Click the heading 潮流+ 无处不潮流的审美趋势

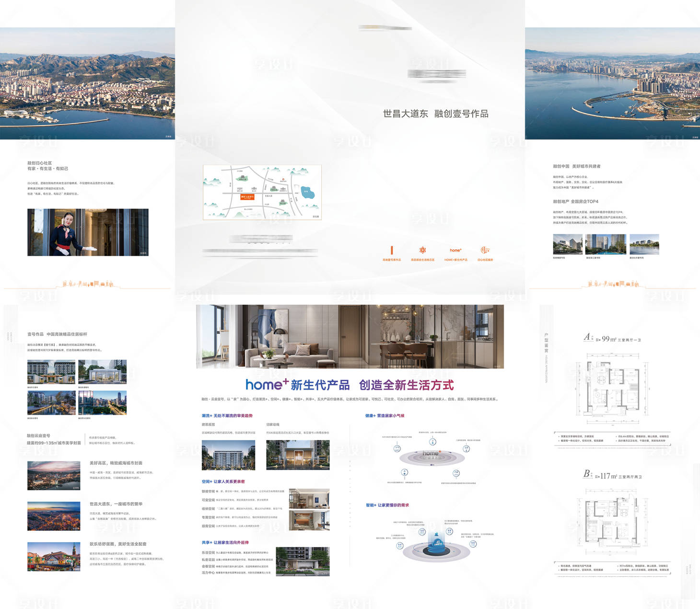click(x=227, y=415)
